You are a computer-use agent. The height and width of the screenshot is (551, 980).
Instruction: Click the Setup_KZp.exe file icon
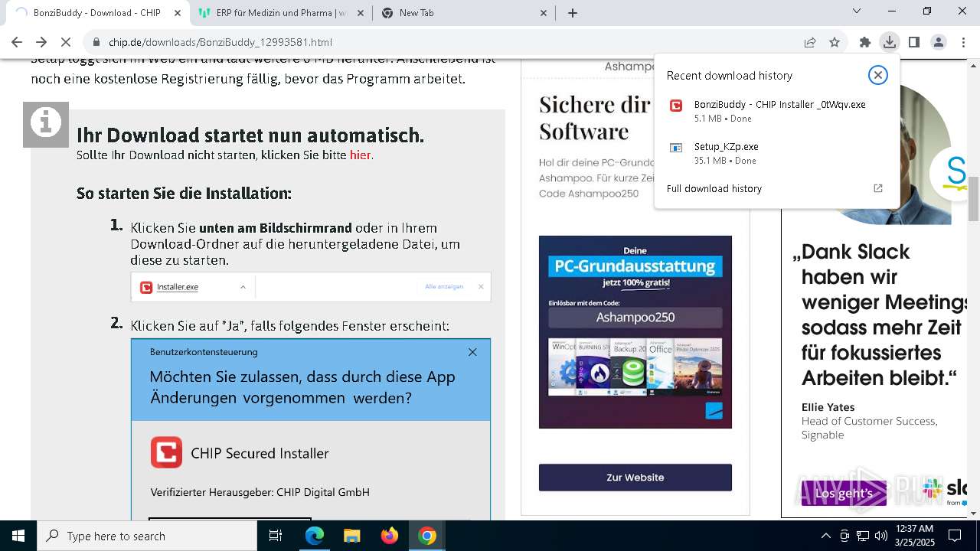coord(676,148)
